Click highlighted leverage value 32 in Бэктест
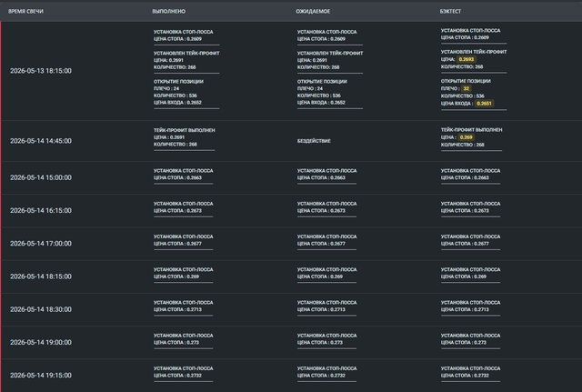This screenshot has width=582, height=392. coord(467,89)
